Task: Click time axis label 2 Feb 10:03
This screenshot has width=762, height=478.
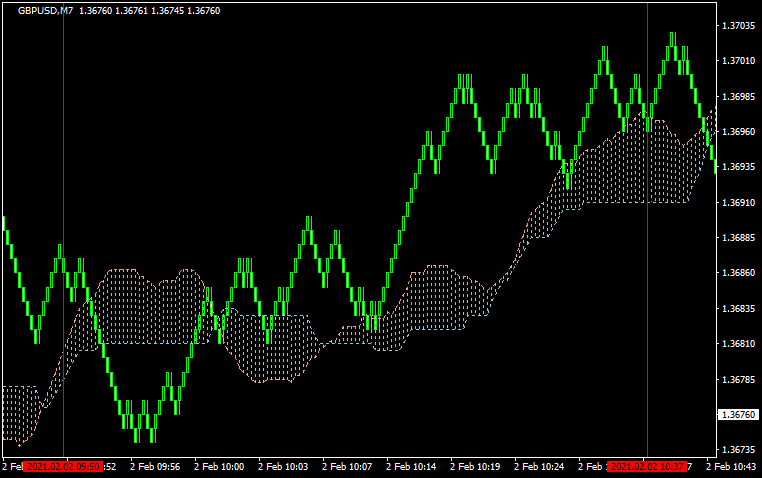Action: click(283, 467)
